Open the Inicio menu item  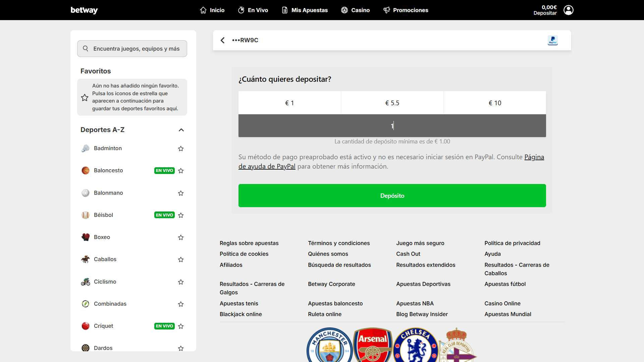[212, 10]
